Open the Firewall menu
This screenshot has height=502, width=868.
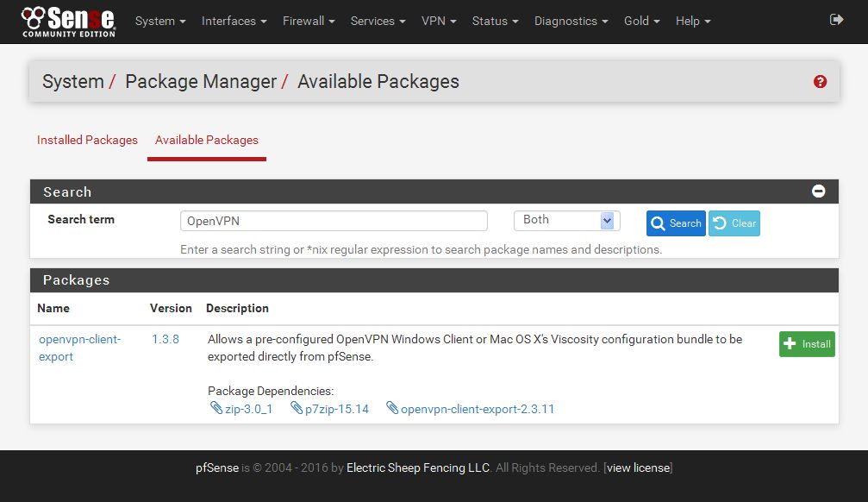click(x=309, y=21)
